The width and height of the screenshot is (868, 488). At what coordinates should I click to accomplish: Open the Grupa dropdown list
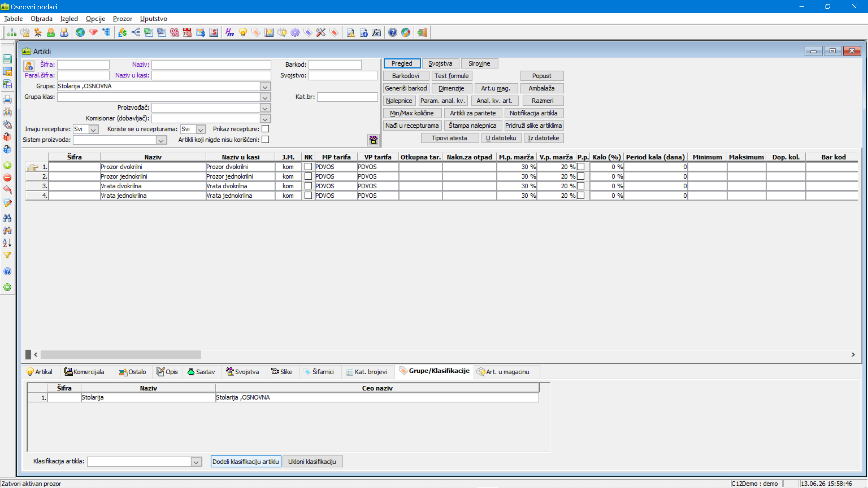point(265,87)
